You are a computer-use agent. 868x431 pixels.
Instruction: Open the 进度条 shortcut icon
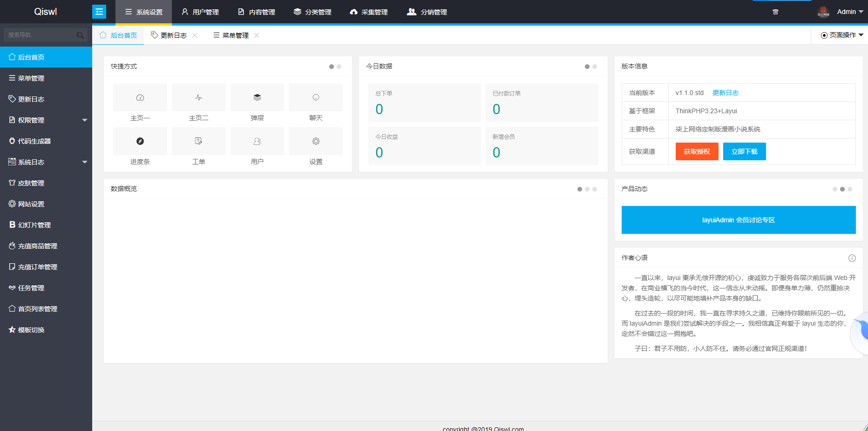[140, 141]
